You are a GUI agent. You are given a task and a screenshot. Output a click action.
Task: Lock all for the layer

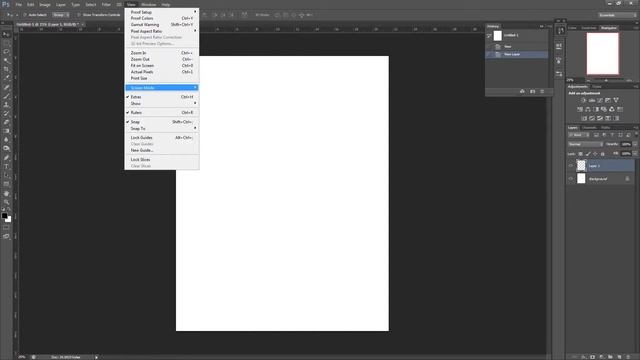(602, 154)
